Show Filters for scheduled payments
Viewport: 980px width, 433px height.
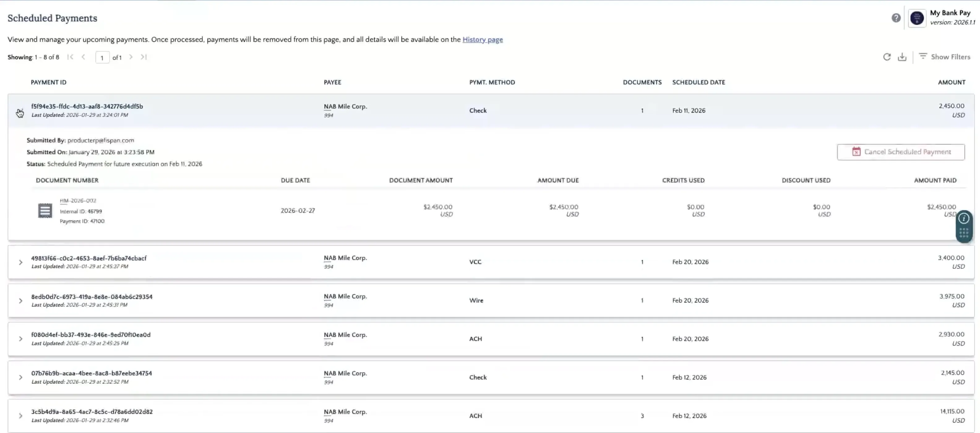[945, 57]
